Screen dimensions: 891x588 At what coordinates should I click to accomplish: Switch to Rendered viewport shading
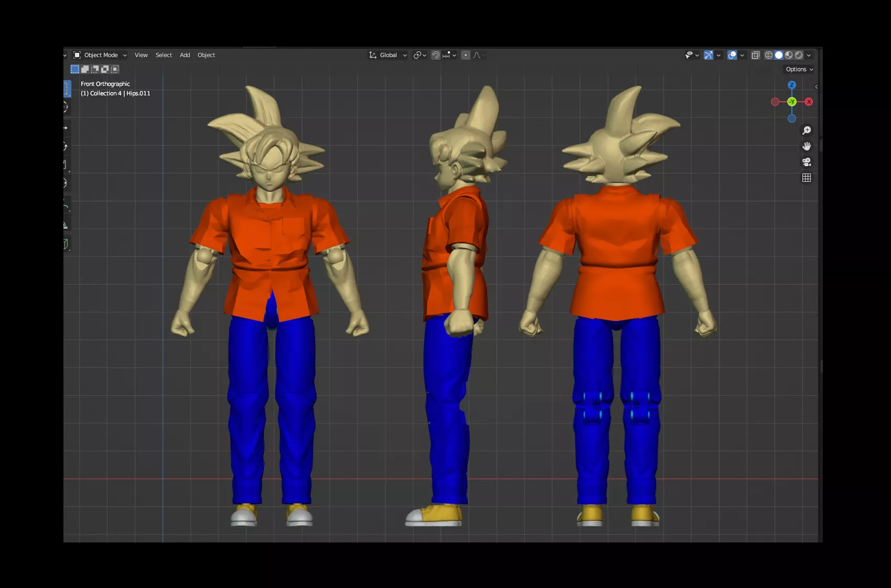[x=799, y=55]
